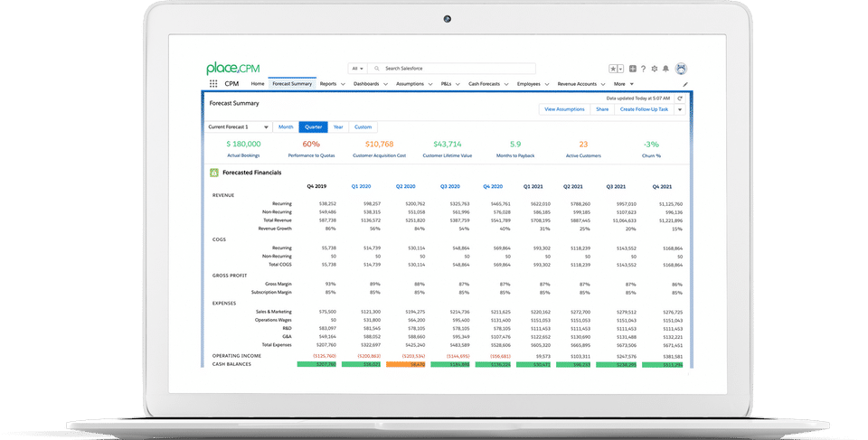Click the View Assumptions button
Viewport: 868px width, 440px height.
point(564,109)
